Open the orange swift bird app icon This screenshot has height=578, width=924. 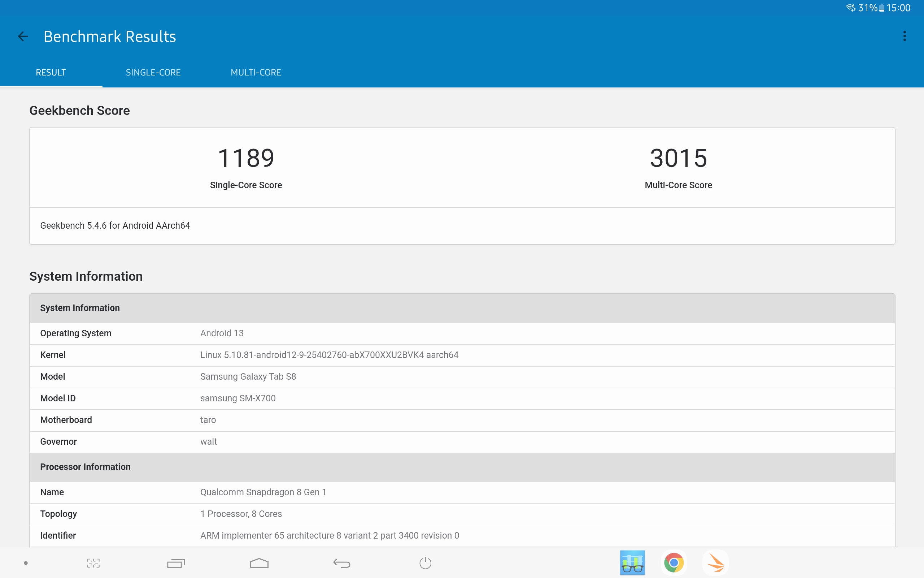(x=715, y=563)
